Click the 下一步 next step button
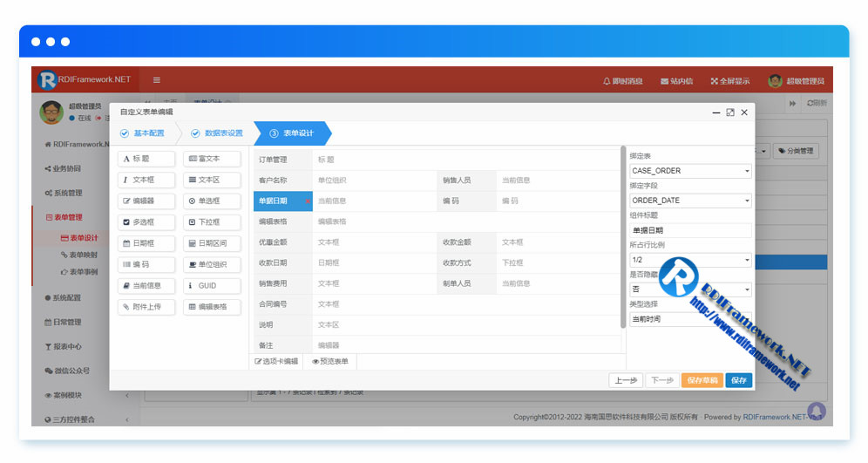868x463 pixels. [x=662, y=380]
